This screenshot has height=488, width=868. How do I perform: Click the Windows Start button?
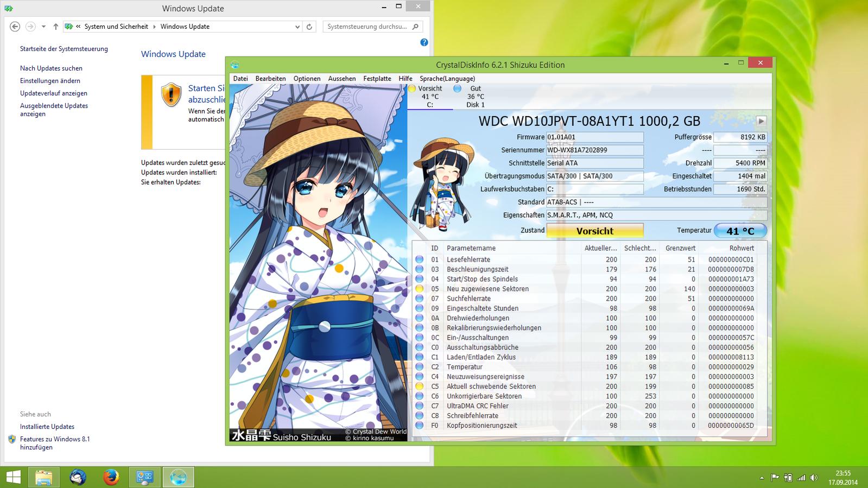point(13,477)
